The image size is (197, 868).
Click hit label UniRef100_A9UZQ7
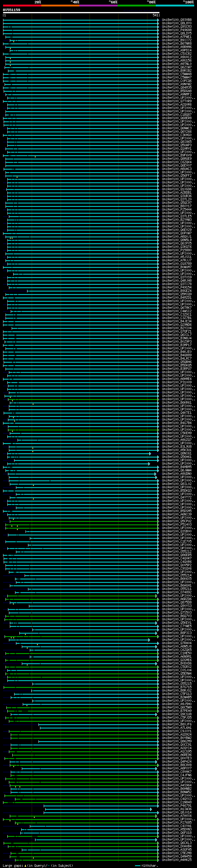pos(177,440)
